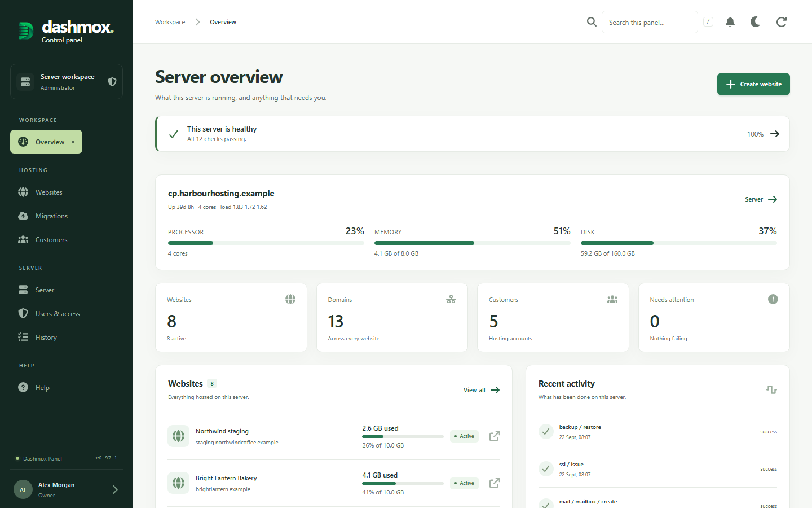Expand the Alex Morgan account chevron
The height and width of the screenshot is (508, 812).
tap(115, 490)
